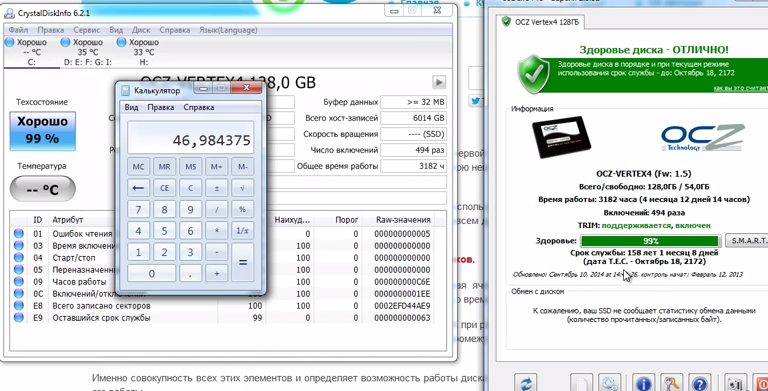Open the Файл menu in CrystalDiskInfo
This screenshot has width=768, height=391.
tap(18, 30)
